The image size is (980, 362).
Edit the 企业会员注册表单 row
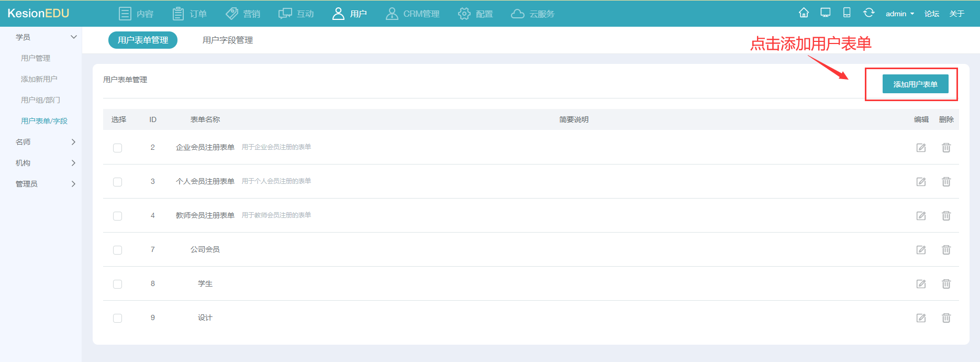click(921, 148)
